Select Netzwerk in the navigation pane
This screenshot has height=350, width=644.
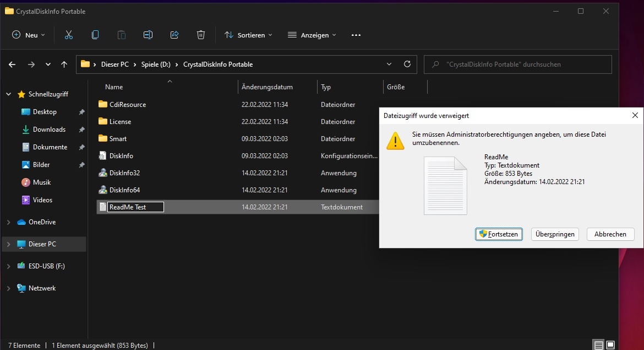pos(42,288)
